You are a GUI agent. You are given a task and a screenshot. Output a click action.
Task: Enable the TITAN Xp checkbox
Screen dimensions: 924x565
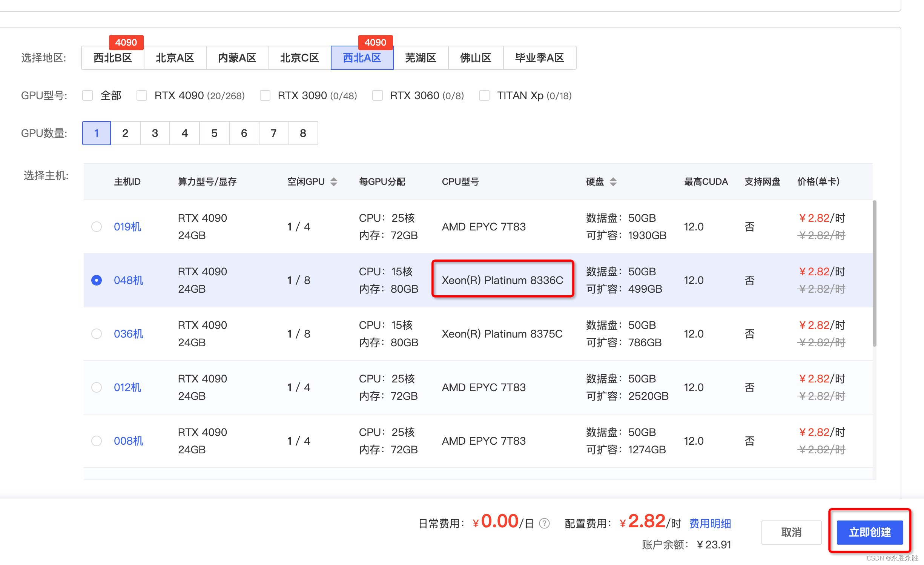484,95
